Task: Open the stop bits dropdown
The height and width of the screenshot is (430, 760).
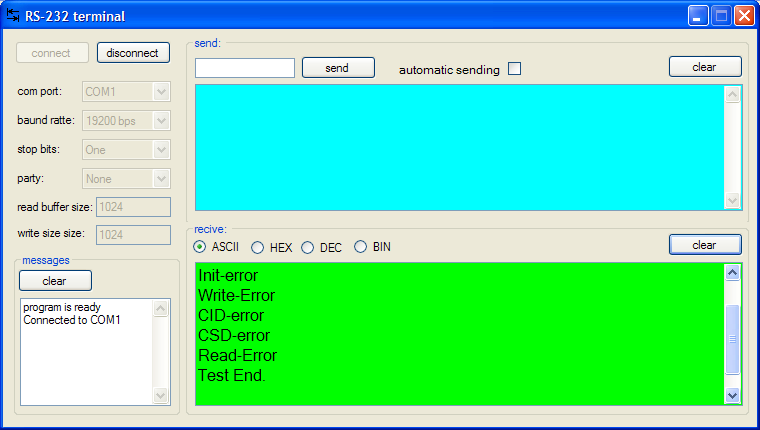Action: pos(160,150)
